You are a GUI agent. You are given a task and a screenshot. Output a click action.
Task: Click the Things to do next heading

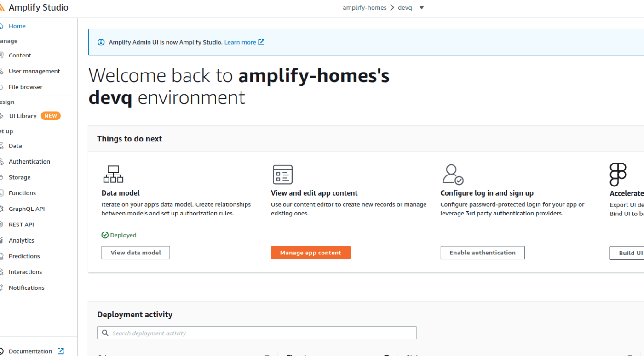[129, 139]
